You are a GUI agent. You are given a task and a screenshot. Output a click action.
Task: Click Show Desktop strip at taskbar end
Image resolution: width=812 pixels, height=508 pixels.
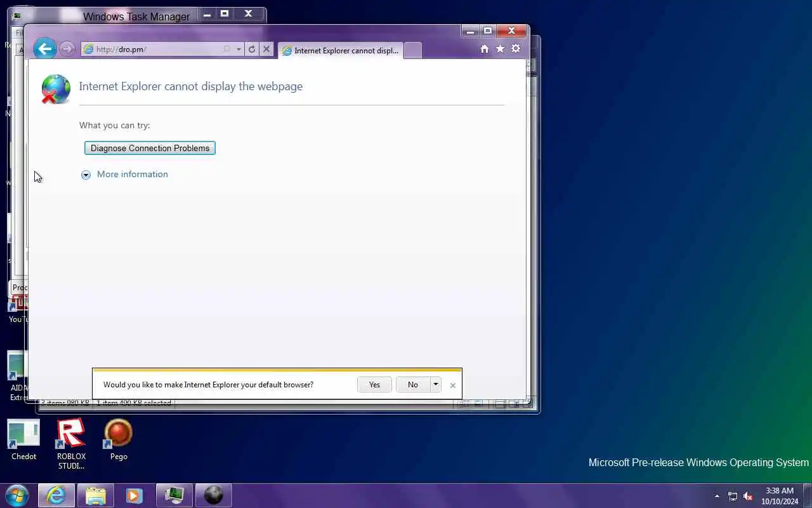pos(808,495)
